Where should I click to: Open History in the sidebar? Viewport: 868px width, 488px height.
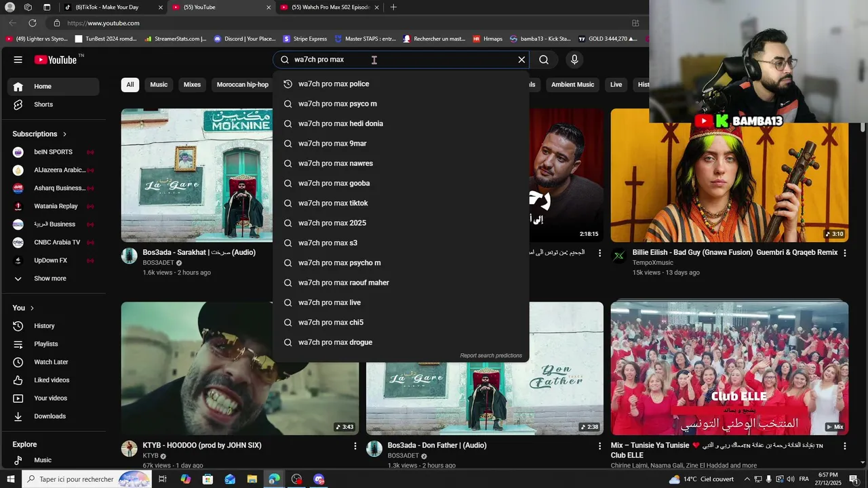tap(53, 326)
